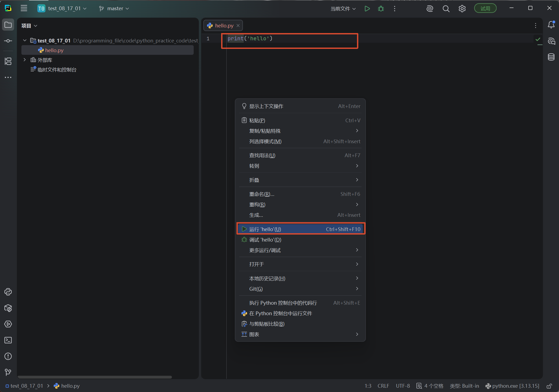The height and width of the screenshot is (392, 559).
Task: Click python.exe [3.13.15] interpreter widget
Action: pyautogui.click(x=512, y=386)
